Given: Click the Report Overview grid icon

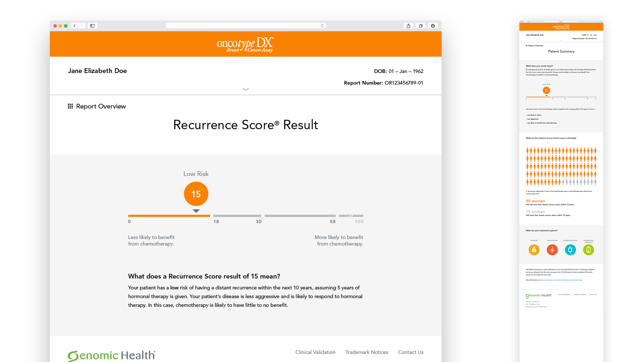Looking at the screenshot, I should (x=70, y=106).
